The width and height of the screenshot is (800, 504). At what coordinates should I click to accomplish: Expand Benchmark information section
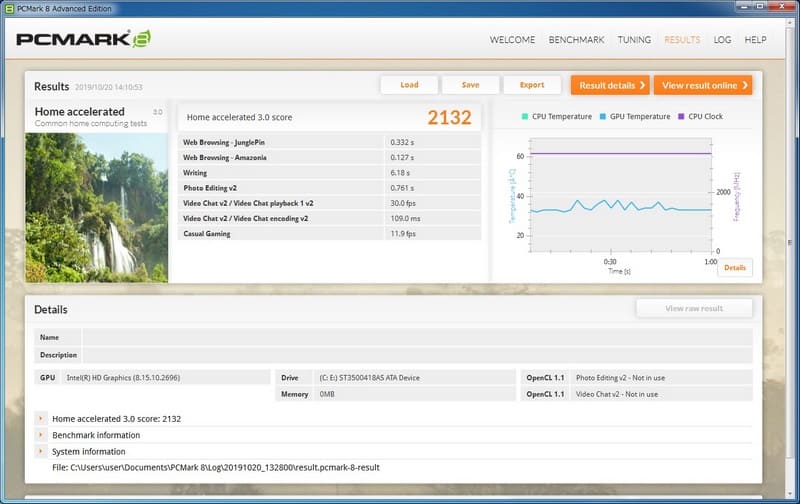click(x=40, y=435)
